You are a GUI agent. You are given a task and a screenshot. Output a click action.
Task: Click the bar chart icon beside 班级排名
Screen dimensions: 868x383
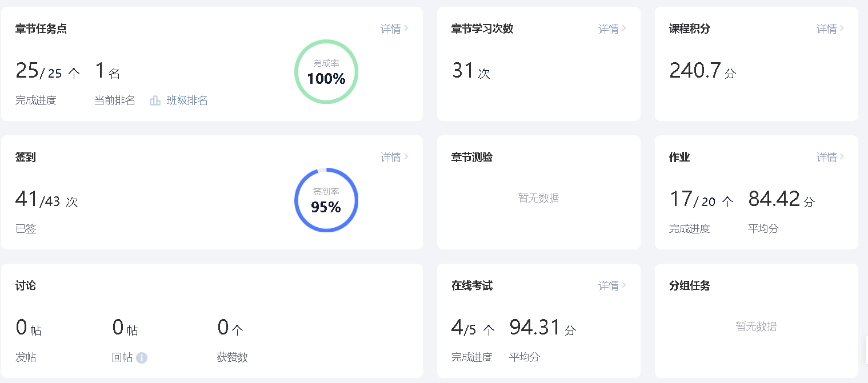155,101
